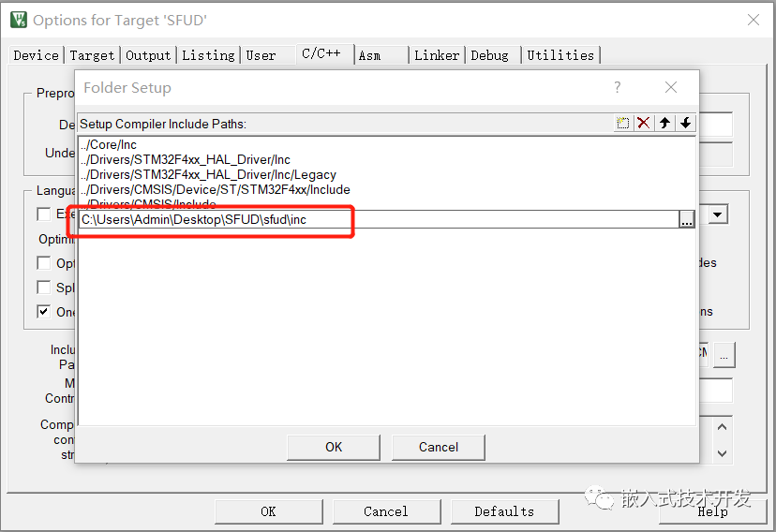The width and height of the screenshot is (776, 532).
Task: Click OK in Options for Target window
Action: pos(268,511)
